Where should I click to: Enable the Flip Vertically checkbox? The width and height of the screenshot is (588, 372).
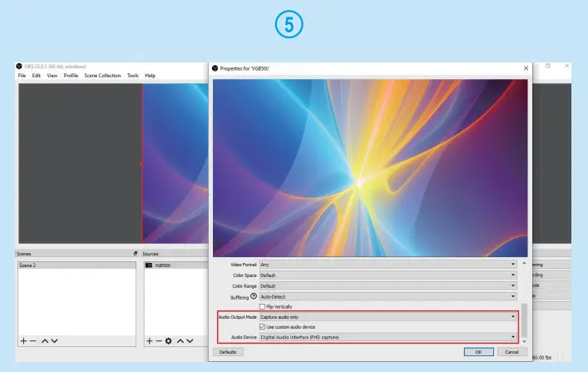point(262,307)
